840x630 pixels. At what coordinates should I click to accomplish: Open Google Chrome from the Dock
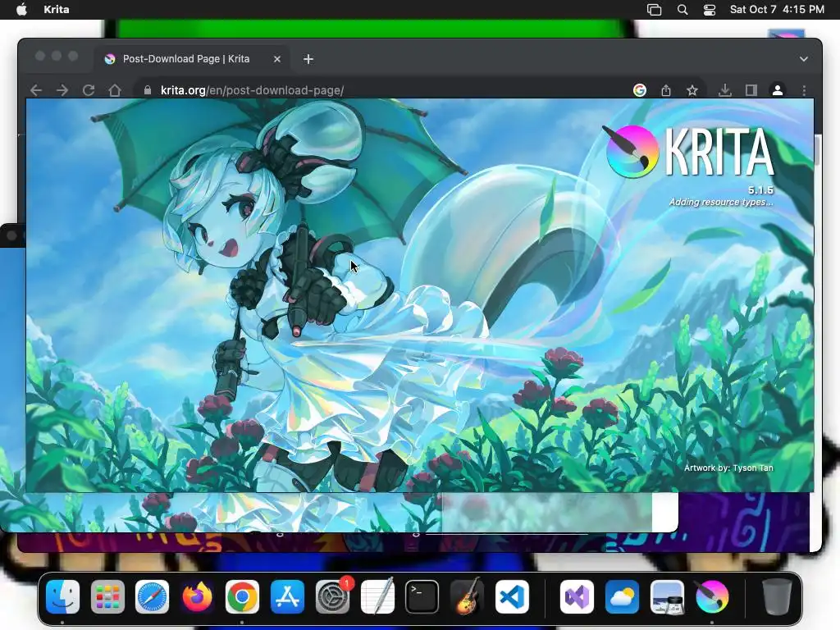point(242,597)
